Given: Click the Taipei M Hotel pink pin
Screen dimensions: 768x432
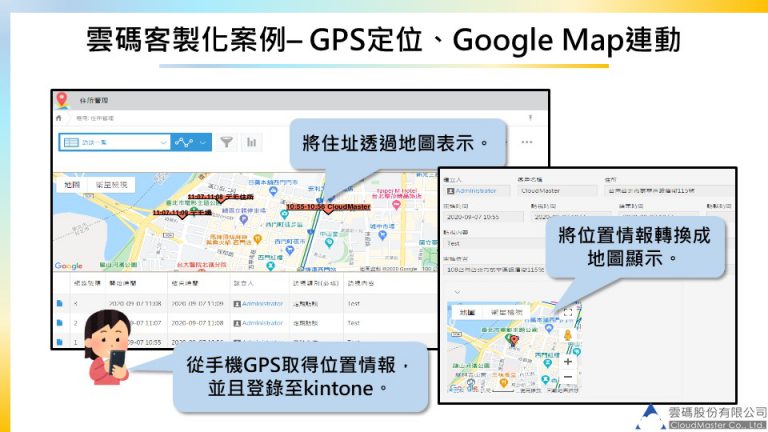Looking at the screenshot, I should coord(396,205).
